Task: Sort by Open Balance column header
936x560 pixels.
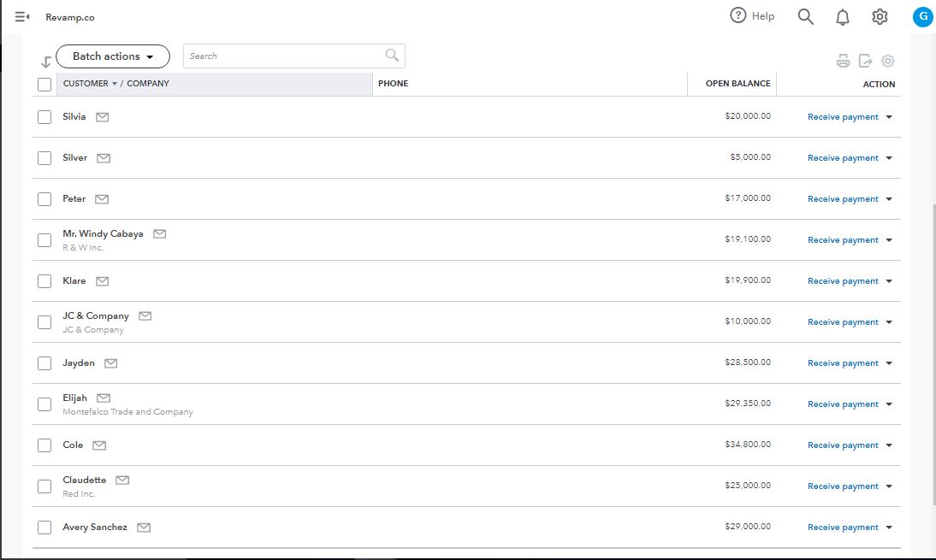Action: [x=738, y=84]
